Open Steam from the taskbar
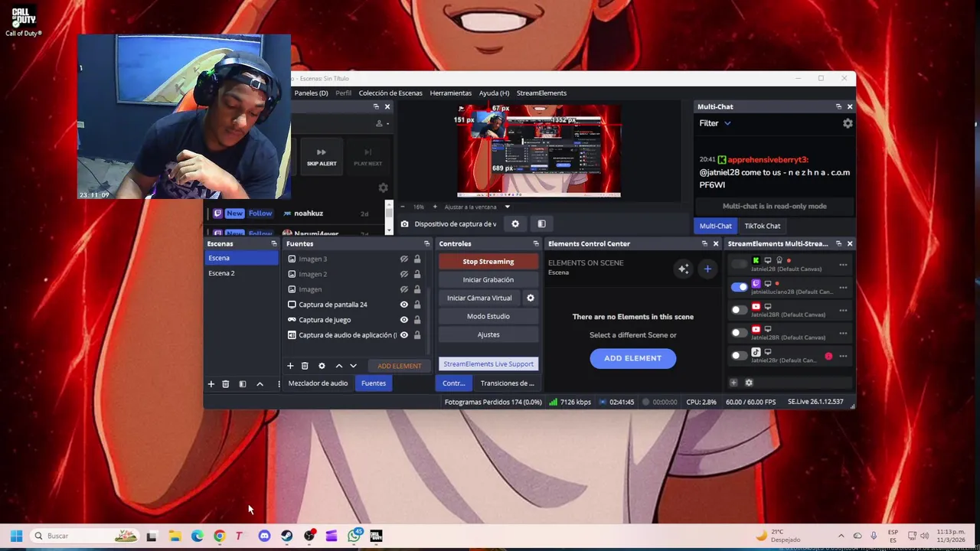Viewport: 980px width, 551px height. click(286, 536)
